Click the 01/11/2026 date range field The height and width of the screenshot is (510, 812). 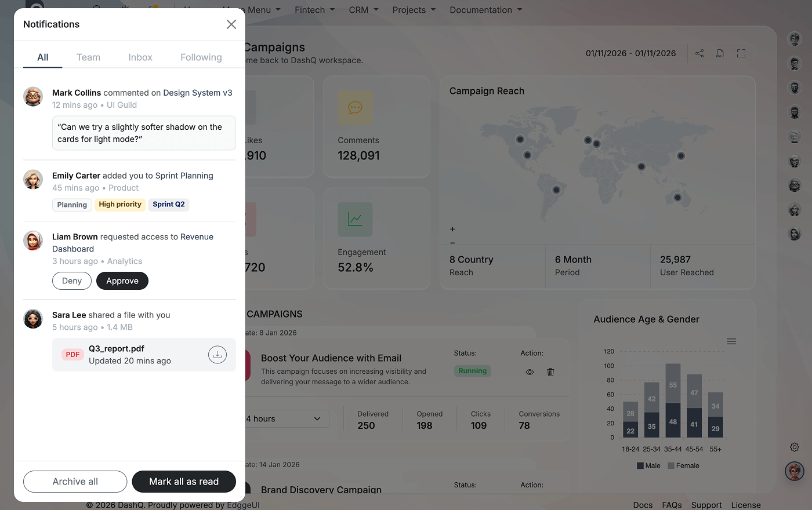630,53
